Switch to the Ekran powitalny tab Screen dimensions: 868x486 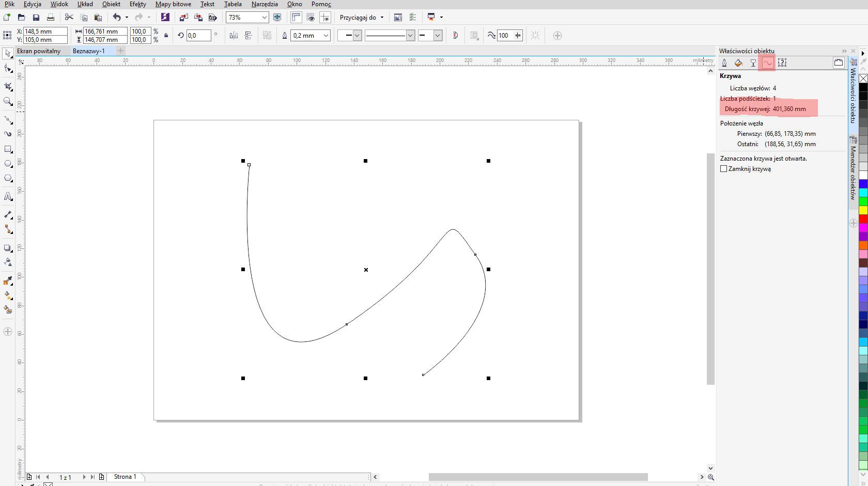coord(39,51)
